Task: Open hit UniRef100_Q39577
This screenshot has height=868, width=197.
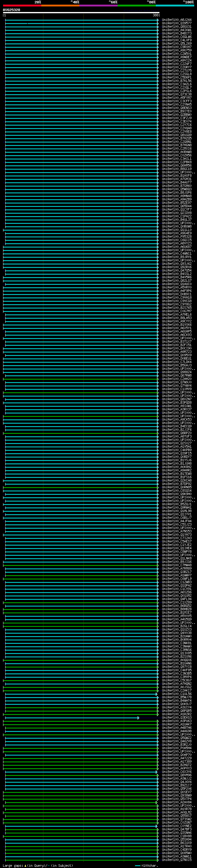Action: (176, 23)
